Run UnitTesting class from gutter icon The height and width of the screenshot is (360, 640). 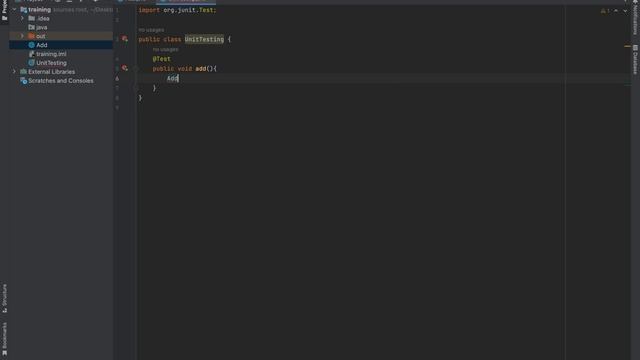[125, 39]
